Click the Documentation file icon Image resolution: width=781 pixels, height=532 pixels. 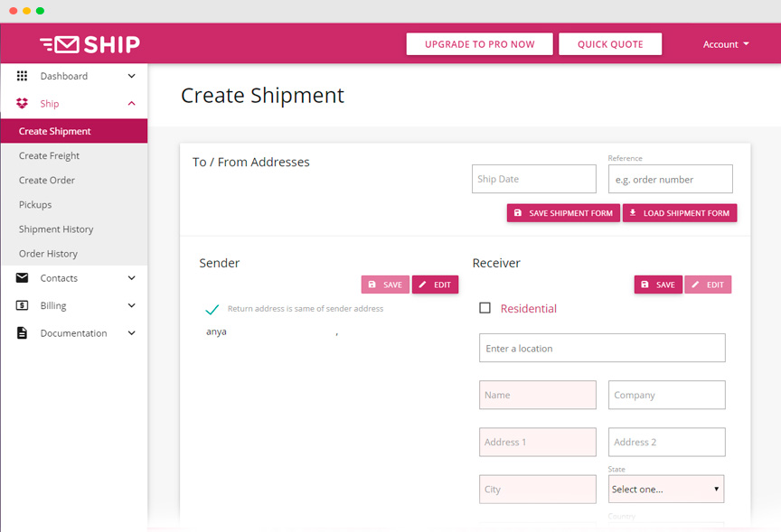click(22, 332)
